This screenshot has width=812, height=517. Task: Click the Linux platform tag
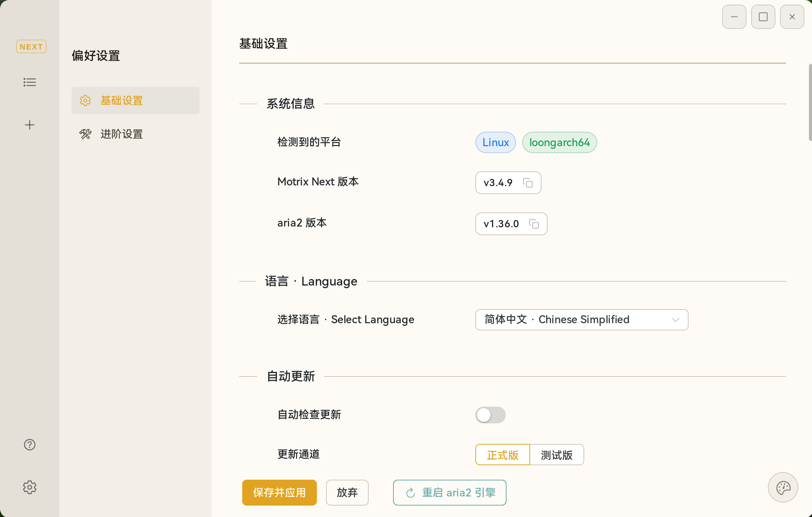495,142
